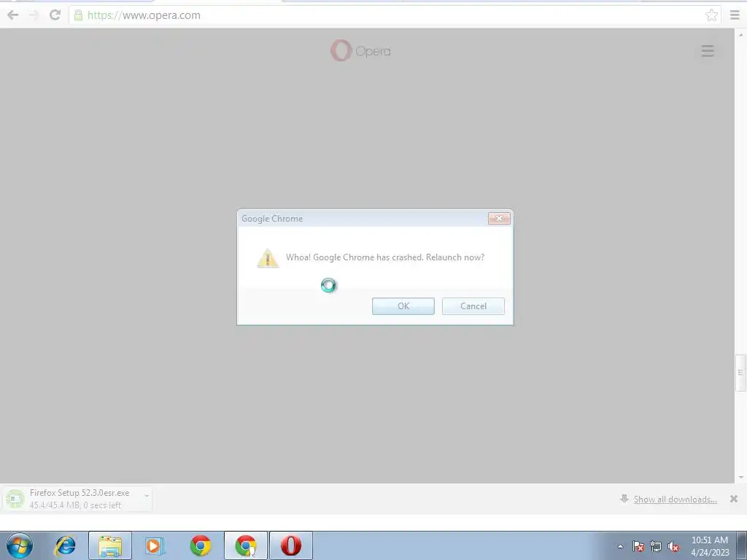Image resolution: width=747 pixels, height=560 pixels.
Task: Click the warning icon in the crash dialog
Action: pyautogui.click(x=268, y=258)
